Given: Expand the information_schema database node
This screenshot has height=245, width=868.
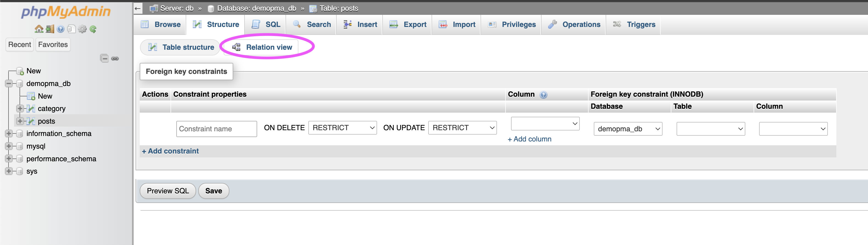Looking at the screenshot, I should (x=9, y=133).
